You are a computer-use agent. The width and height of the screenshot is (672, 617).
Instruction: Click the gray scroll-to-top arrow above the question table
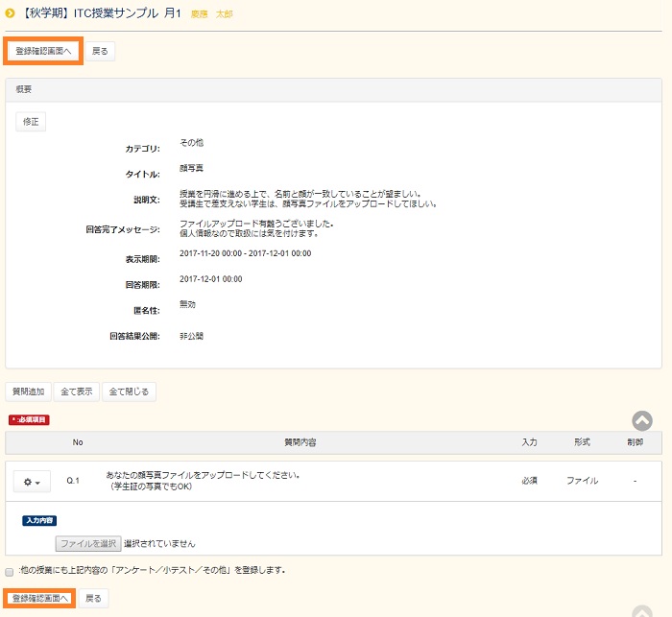[x=642, y=420]
